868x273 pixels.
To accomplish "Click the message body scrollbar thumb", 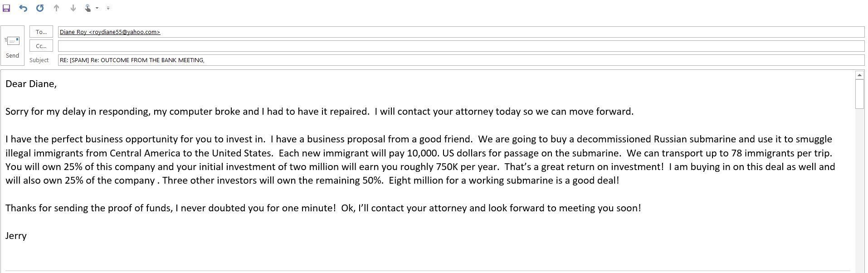I will [859, 94].
